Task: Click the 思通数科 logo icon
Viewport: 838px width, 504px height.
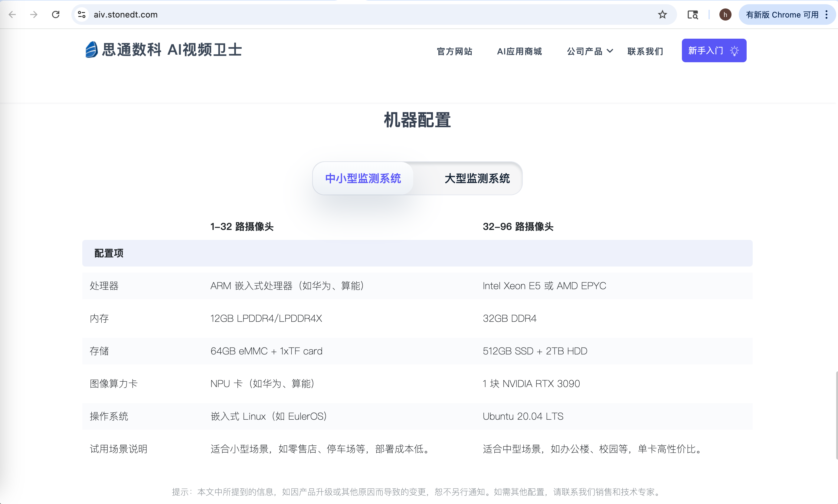Action: tap(91, 50)
